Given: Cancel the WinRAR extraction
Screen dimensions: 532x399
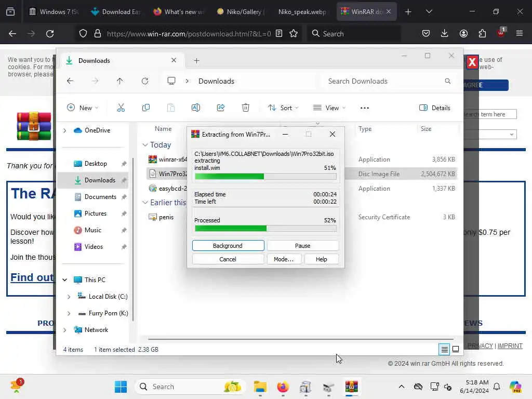Looking at the screenshot, I should point(228,259).
